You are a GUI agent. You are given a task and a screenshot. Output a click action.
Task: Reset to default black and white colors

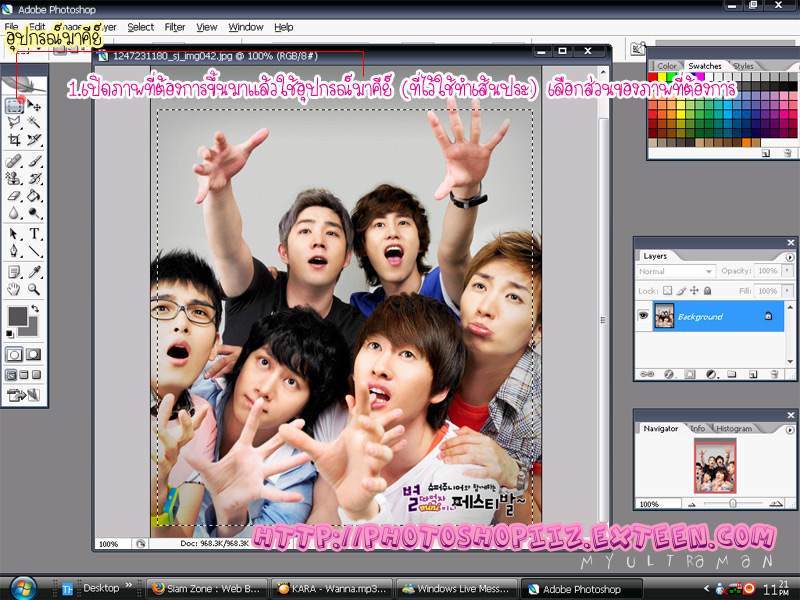coord(10,334)
